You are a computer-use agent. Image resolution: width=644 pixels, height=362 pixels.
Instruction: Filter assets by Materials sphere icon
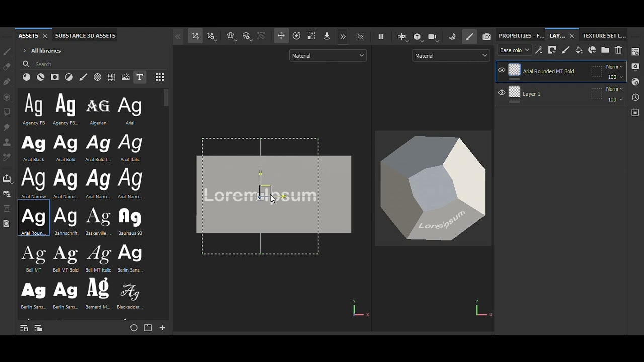[26, 77]
